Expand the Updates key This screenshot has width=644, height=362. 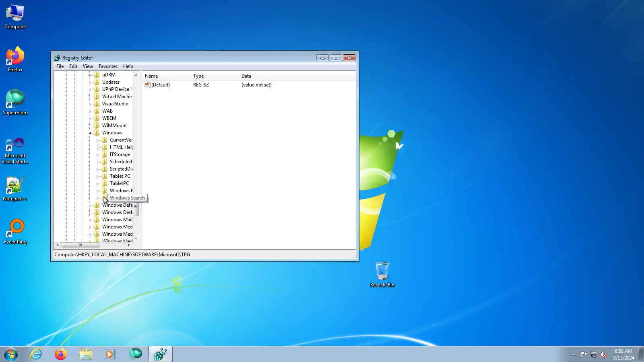pos(90,82)
